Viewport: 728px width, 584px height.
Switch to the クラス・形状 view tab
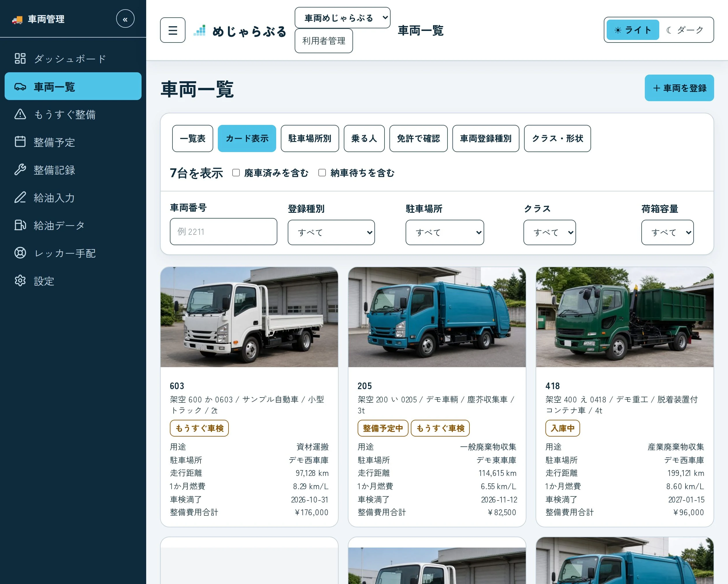click(557, 138)
